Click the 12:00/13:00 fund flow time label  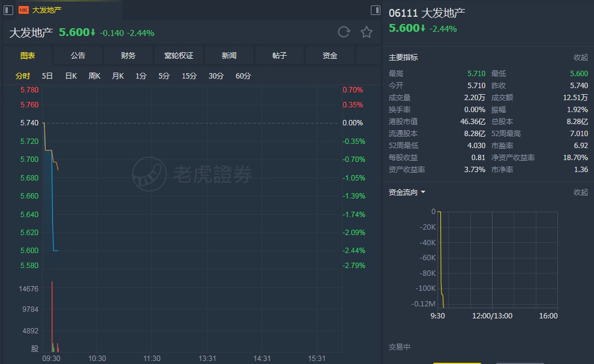click(492, 316)
